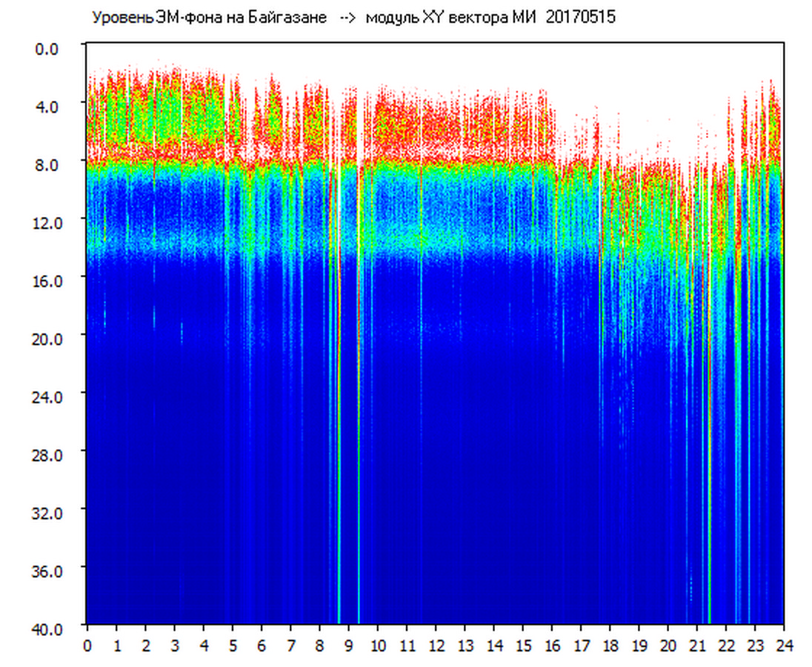This screenshot has width=812, height=667.
Task: Select hour 21 on the horizontal axis
Action: point(697,646)
